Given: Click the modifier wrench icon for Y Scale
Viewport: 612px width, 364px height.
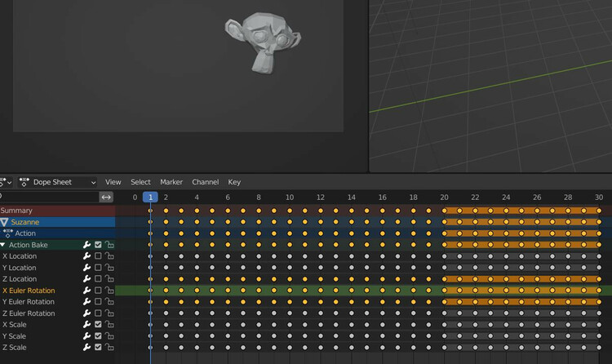Looking at the screenshot, I should [x=86, y=336].
